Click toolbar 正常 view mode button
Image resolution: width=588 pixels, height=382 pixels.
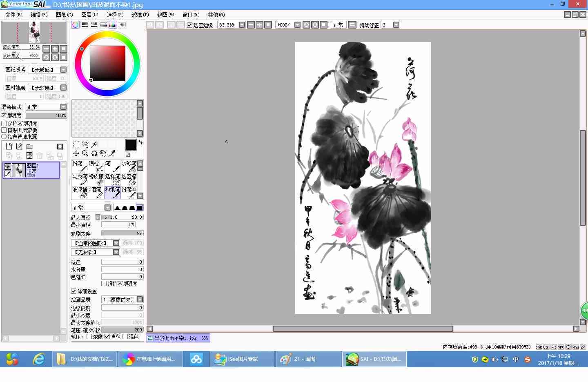[338, 25]
